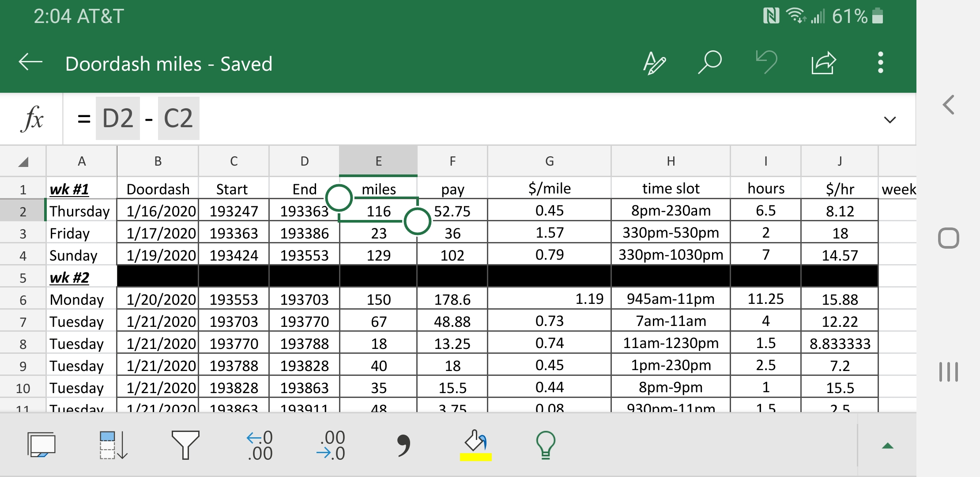Screen dimensions: 980x477
Task: Apply the yellow fill color
Action: click(475, 445)
